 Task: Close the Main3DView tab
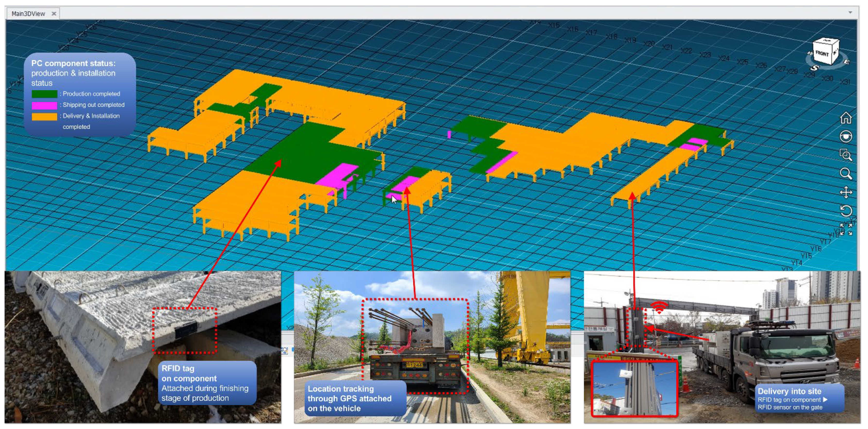54,13
